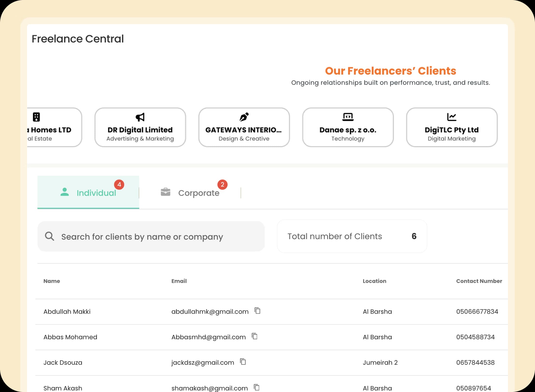Viewport: 535px width, 392px height.
Task: Select the chart icon on DigiTLC Pty Ltd card
Action: 451,117
